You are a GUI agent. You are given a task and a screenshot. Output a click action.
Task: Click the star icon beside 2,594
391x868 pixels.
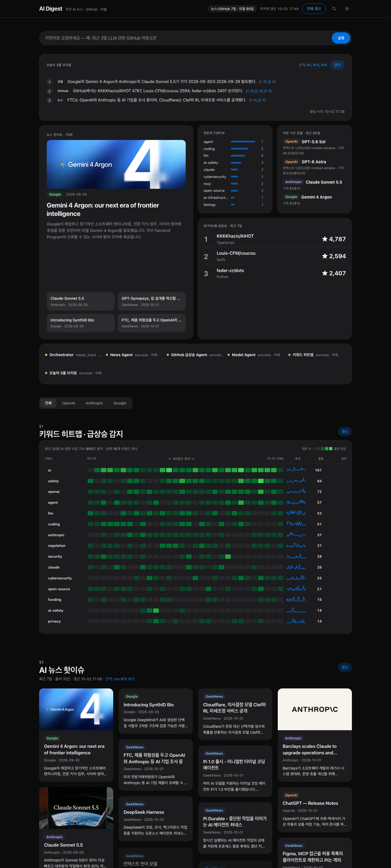[324, 256]
